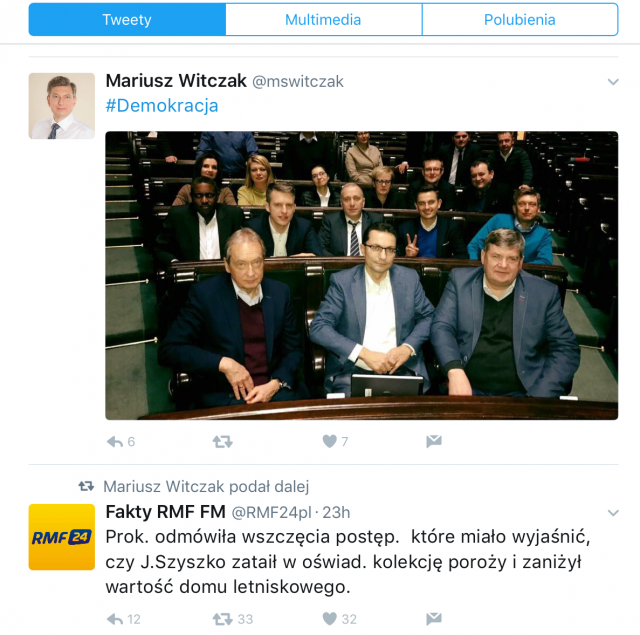Viewport: 640px width, 635px height.
Task: Expand options chevron on Mariusz Witczak tweet
Action: [613, 82]
